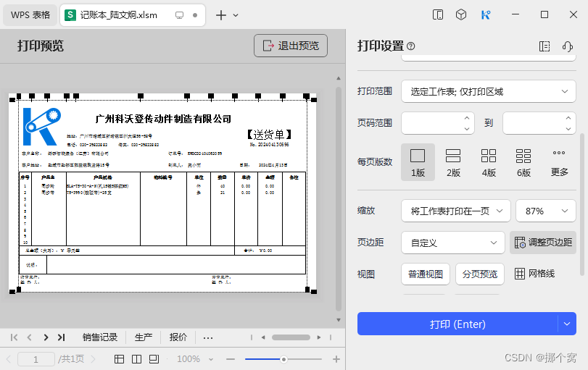Show more sheet tabs via ellipsis
The width and height of the screenshot is (588, 370).
pos(208,338)
